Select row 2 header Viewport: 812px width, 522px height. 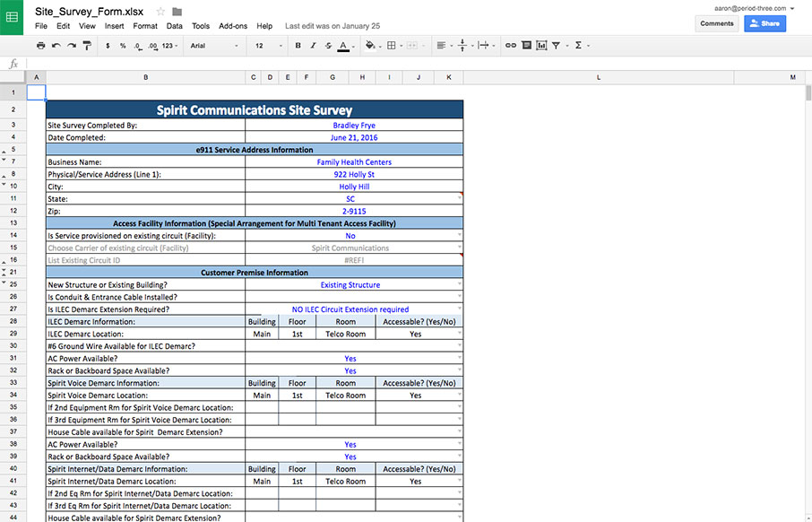coord(13,109)
